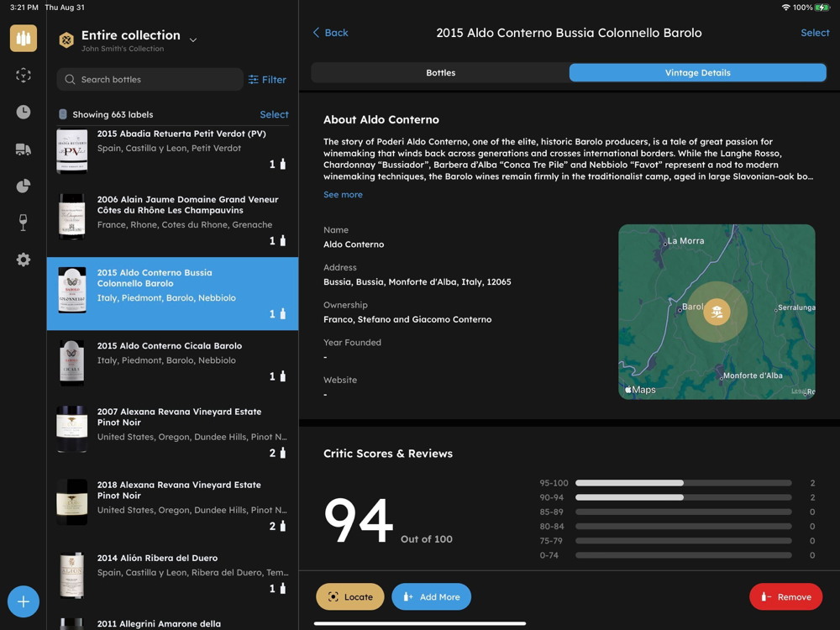Click 2007 Alexana Revana bottle thumbnail
Viewport: 840px width, 630px height.
tap(71, 429)
